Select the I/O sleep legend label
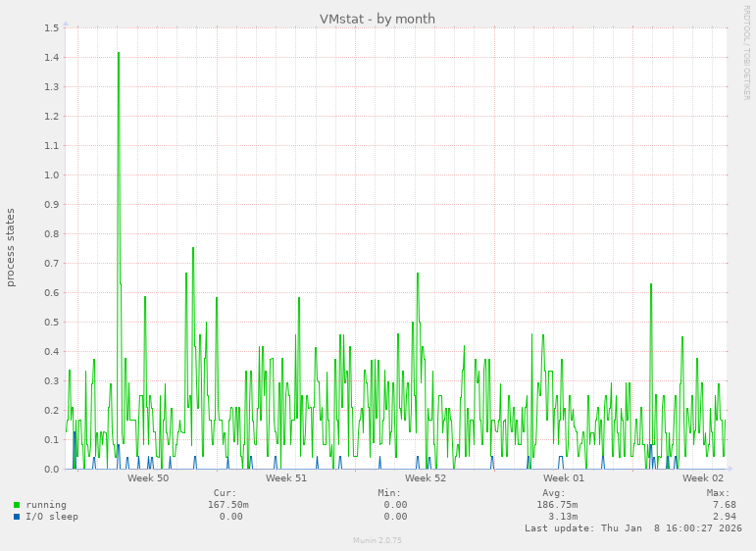The image size is (756, 551). pos(52,517)
